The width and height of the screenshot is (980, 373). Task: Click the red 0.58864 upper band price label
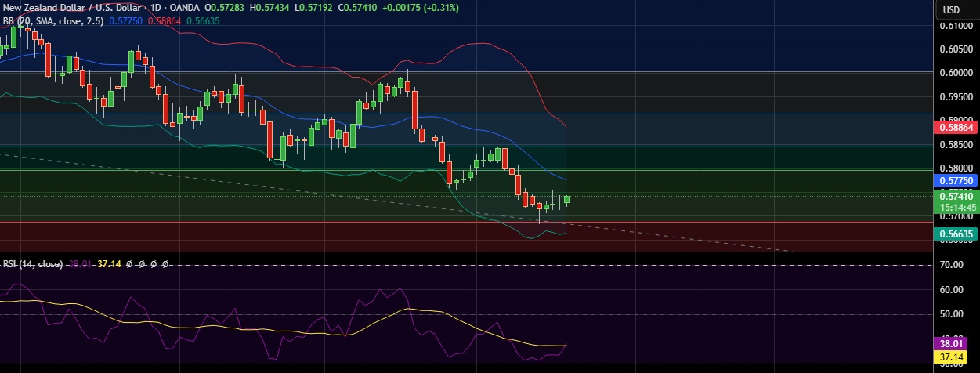[956, 126]
